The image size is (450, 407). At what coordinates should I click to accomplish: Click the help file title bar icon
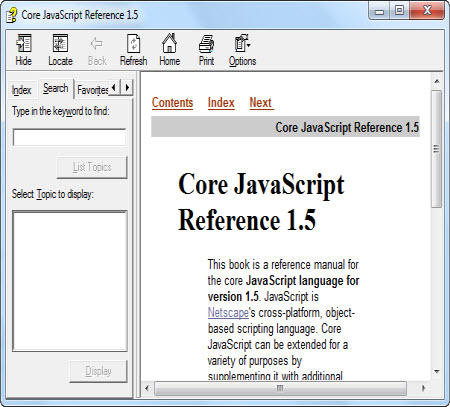(12, 15)
